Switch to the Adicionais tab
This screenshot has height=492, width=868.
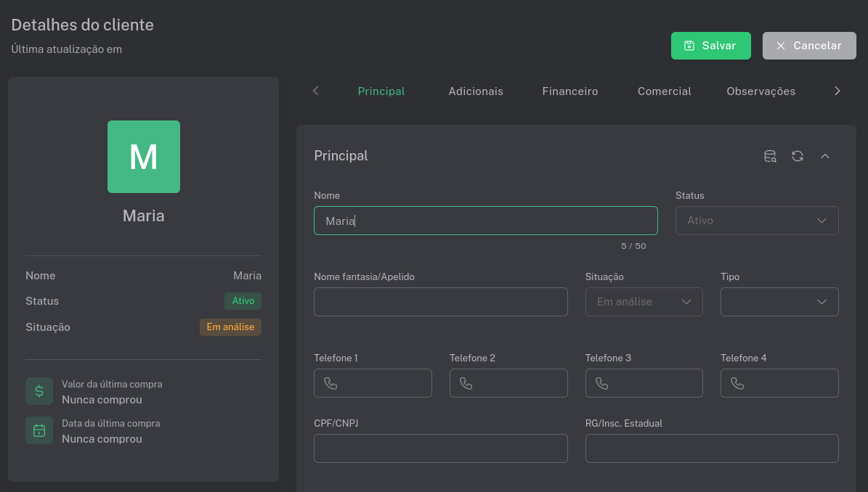coord(476,91)
